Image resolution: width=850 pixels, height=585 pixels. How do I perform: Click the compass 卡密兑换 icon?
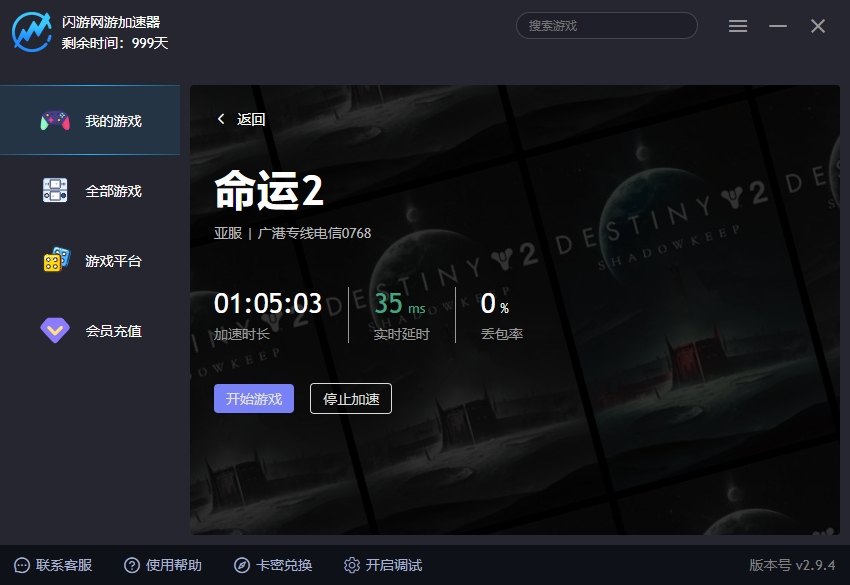point(242,565)
